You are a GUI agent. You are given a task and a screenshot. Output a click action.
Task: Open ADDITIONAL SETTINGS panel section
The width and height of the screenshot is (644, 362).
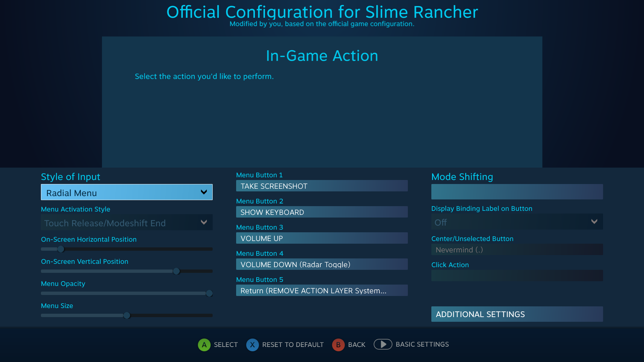(517, 314)
